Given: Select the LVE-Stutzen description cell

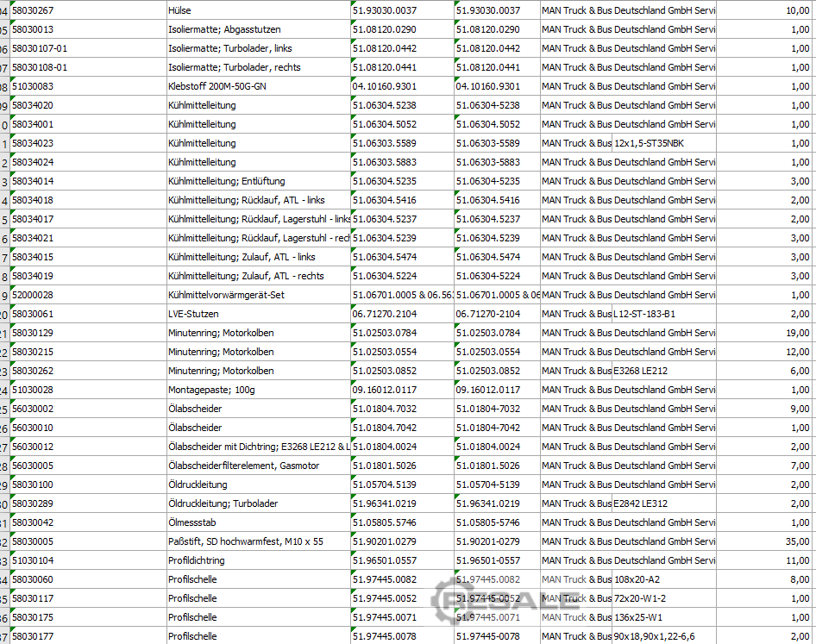Looking at the screenshot, I should (258, 314).
